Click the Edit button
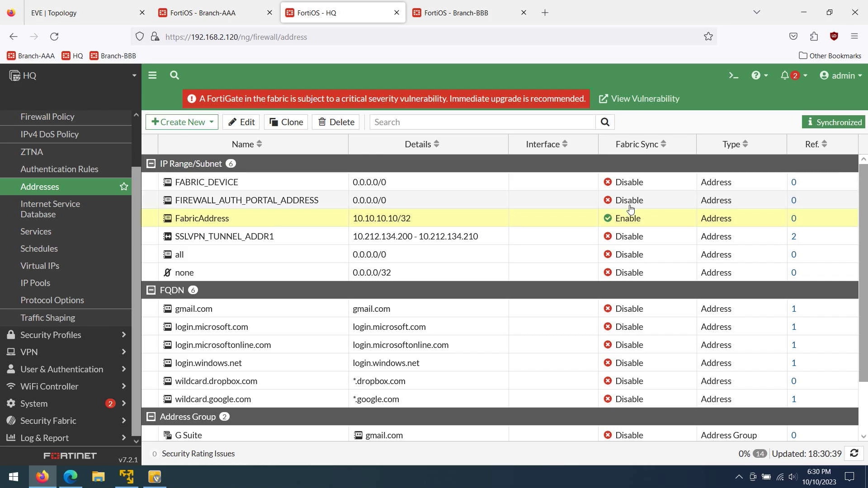The image size is (868, 488). pos(241,122)
